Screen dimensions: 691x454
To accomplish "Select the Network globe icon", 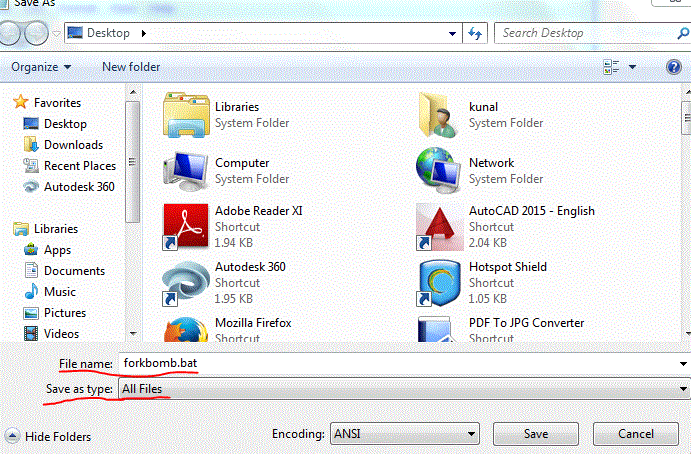I will point(439,171).
